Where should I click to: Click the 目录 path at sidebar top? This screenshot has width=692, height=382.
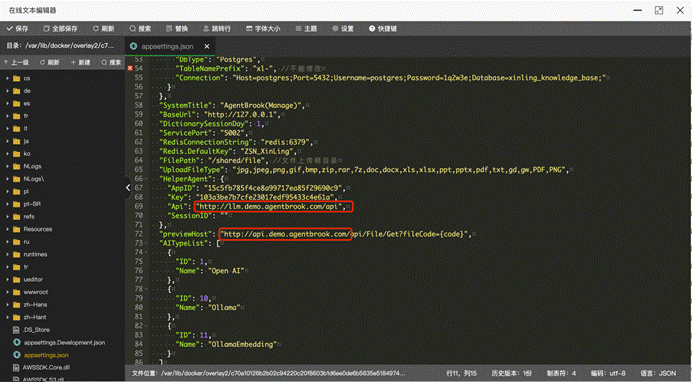click(60, 45)
